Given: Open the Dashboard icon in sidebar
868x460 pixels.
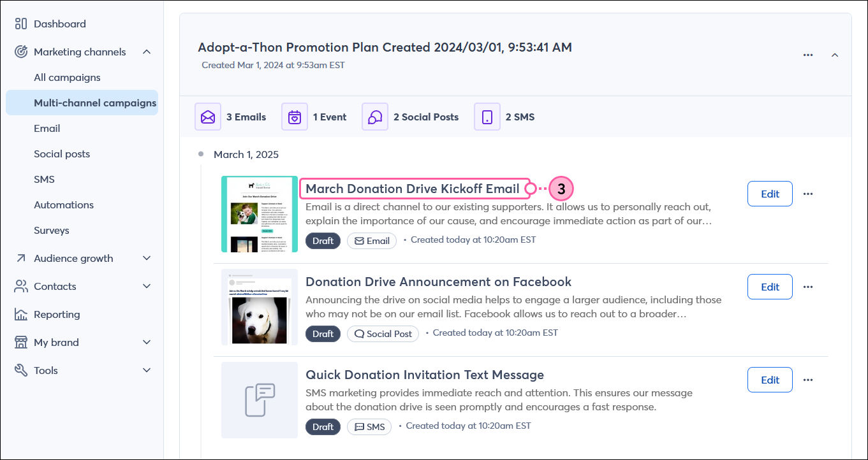Looking at the screenshot, I should point(21,24).
